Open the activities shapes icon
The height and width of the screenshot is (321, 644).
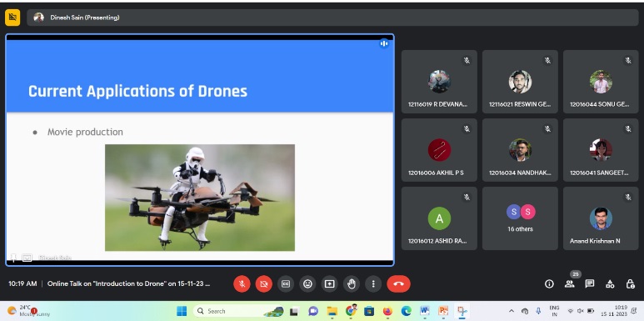pyautogui.click(x=611, y=284)
